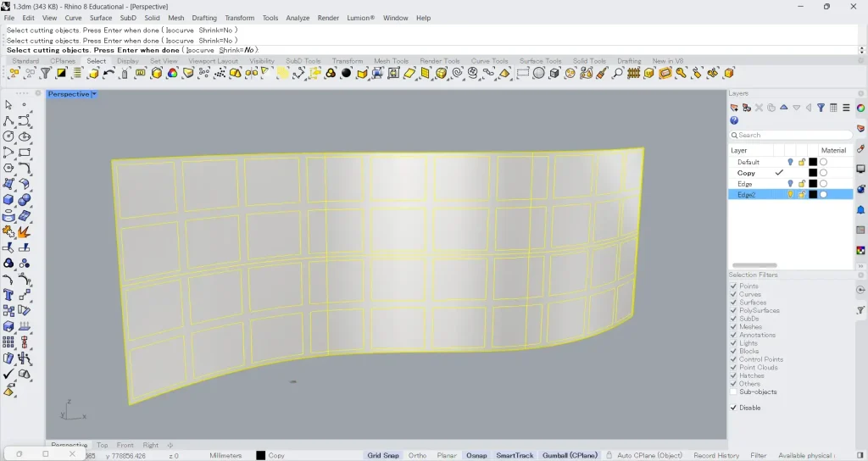868x461 pixels.
Task: Enable the Sub-objects selection filter
Action: tap(733, 392)
